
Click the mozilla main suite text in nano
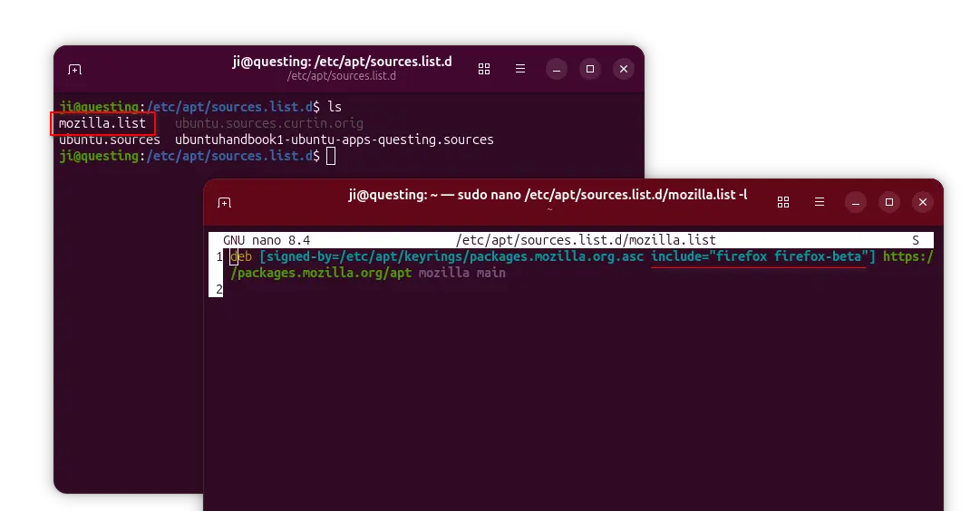(461, 273)
